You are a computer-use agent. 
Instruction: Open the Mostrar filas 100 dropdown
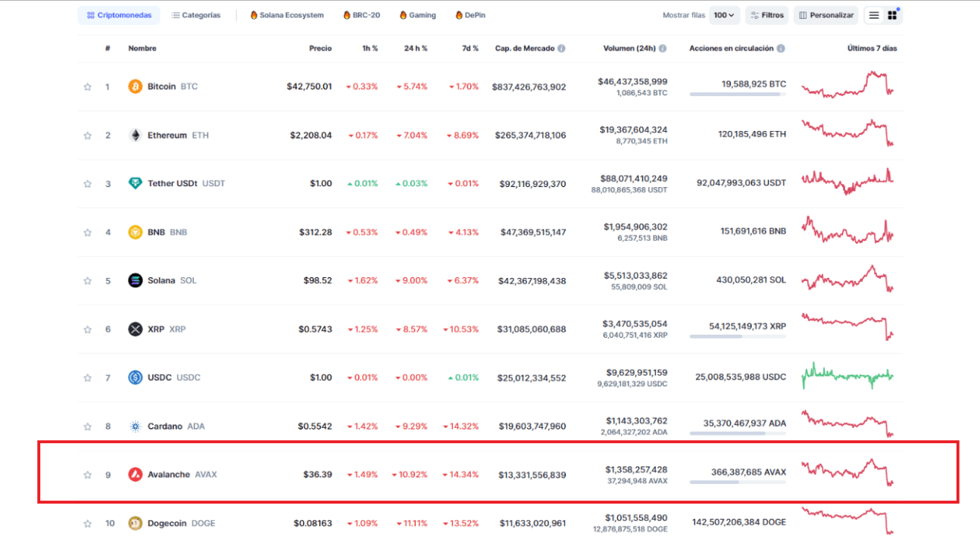[x=724, y=15]
